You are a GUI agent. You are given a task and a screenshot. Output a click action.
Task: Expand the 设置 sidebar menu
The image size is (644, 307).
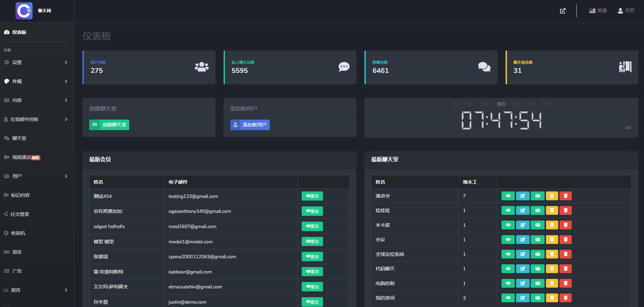36,62
